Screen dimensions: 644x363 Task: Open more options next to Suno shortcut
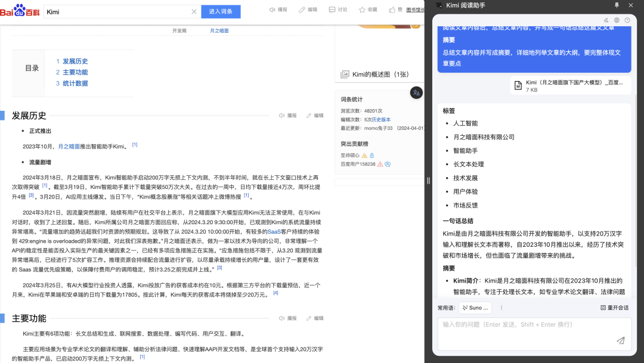pos(501,308)
